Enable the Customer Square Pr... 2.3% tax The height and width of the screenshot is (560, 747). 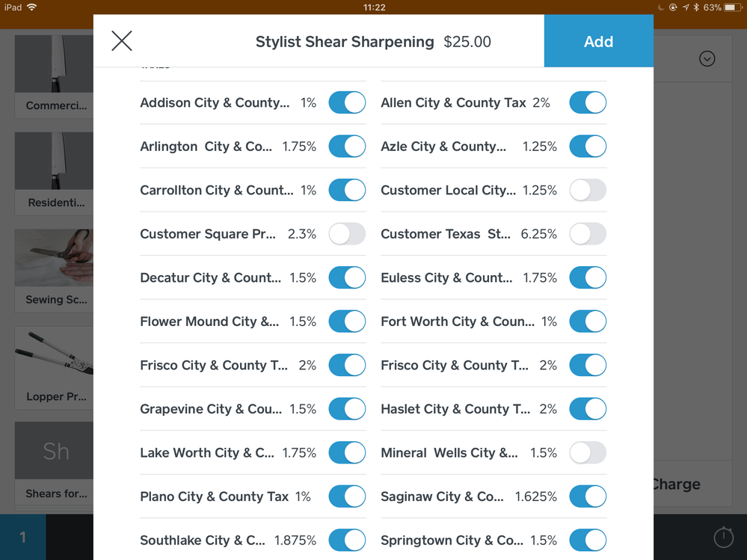[x=347, y=234]
